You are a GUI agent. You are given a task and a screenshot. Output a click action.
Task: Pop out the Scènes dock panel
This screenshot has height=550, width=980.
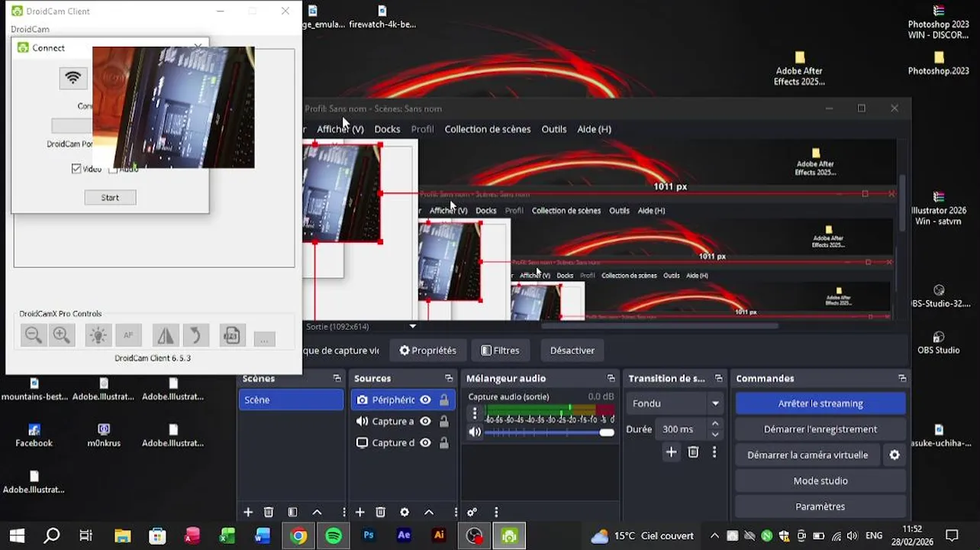pyautogui.click(x=337, y=379)
